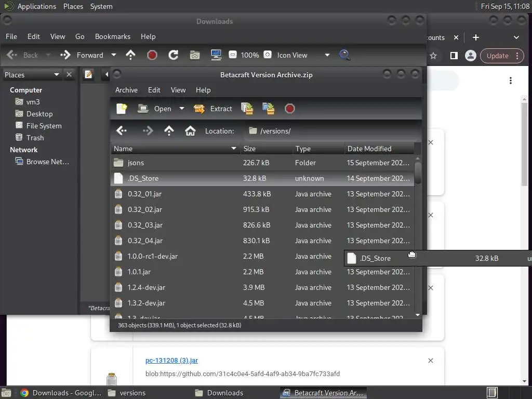Open File menu in Downloads window
This screenshot has width=532, height=399.
[x=11, y=36]
